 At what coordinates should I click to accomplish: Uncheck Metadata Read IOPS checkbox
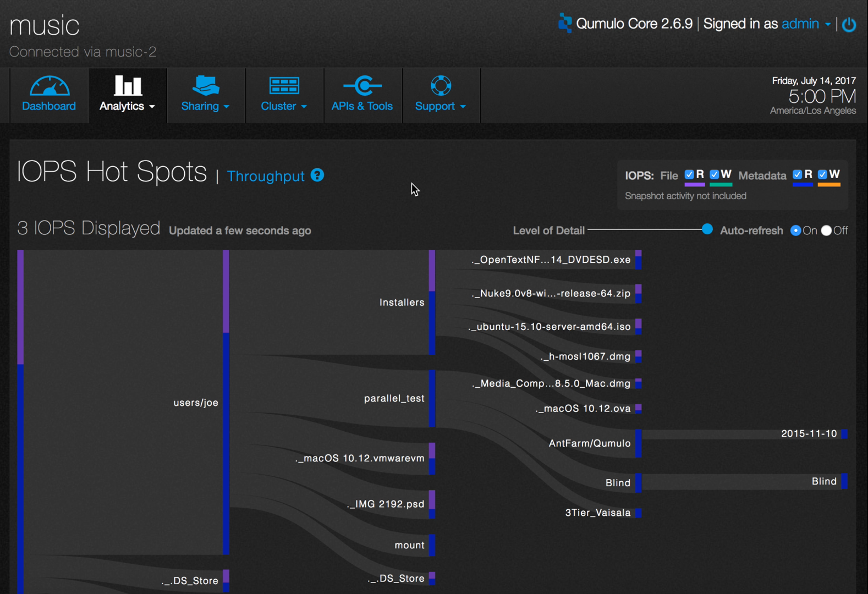click(798, 174)
